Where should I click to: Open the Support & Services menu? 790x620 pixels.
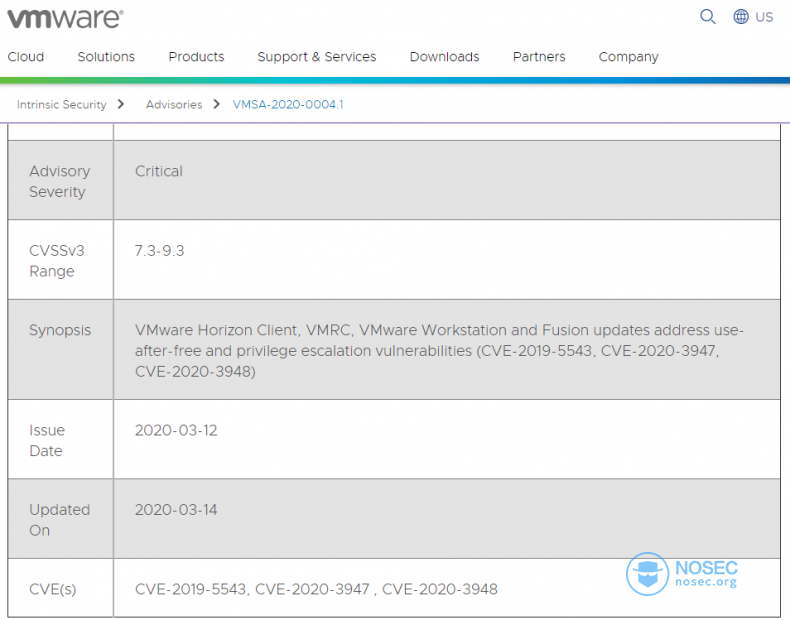click(x=317, y=56)
